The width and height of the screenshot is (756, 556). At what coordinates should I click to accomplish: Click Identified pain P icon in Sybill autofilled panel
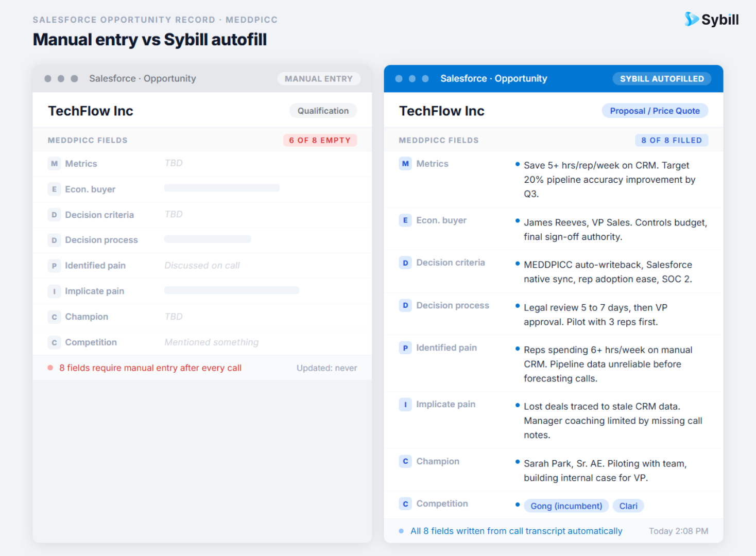[x=405, y=348]
